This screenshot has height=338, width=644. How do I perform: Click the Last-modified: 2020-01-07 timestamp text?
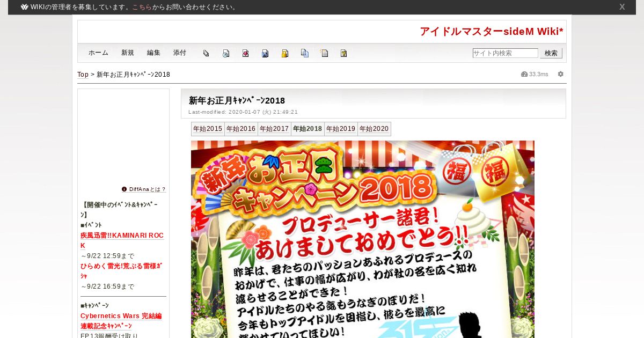coord(243,112)
